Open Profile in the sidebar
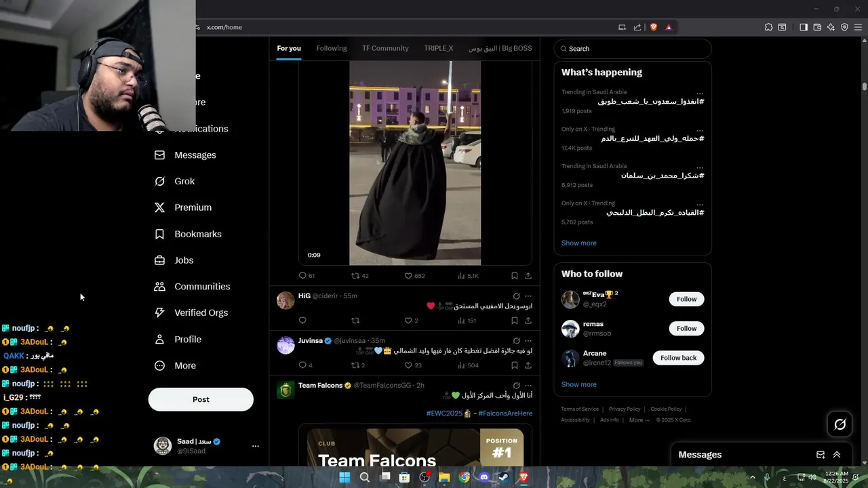This screenshot has width=868, height=488. point(178,339)
